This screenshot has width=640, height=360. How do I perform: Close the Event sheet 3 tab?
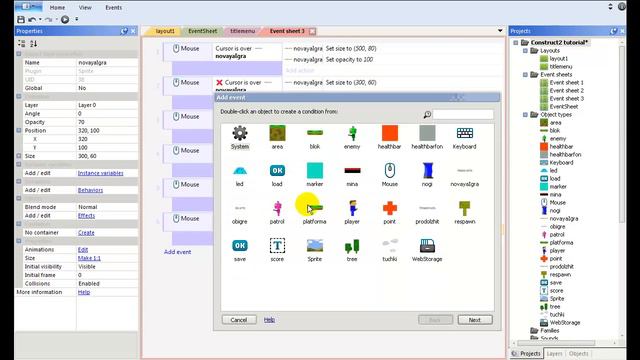(312, 31)
